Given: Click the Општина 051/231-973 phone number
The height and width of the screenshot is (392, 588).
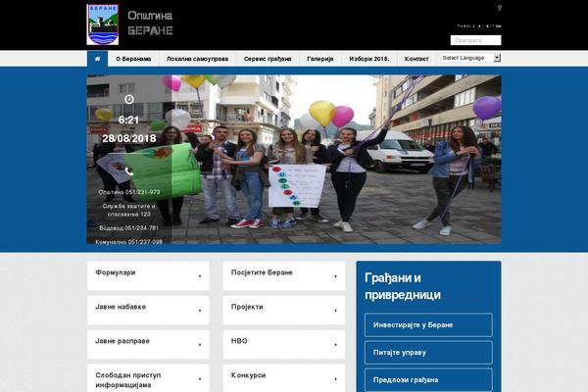Looking at the screenshot, I should pos(129,192).
